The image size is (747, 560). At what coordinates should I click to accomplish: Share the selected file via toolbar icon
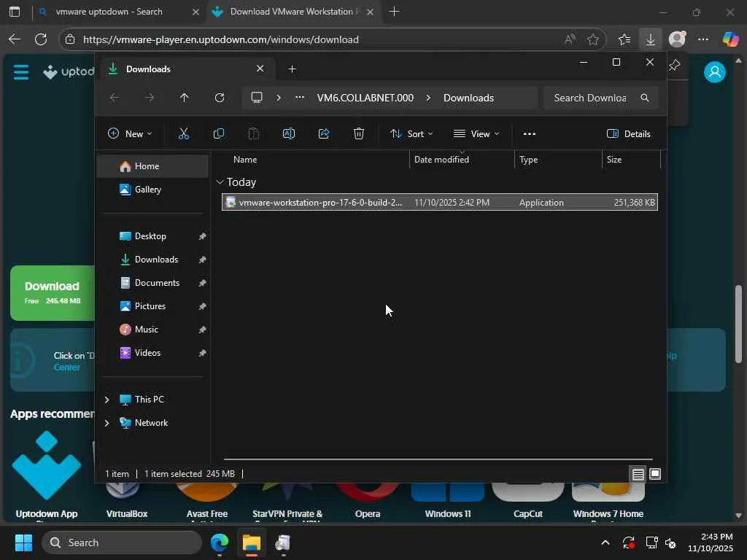324,134
